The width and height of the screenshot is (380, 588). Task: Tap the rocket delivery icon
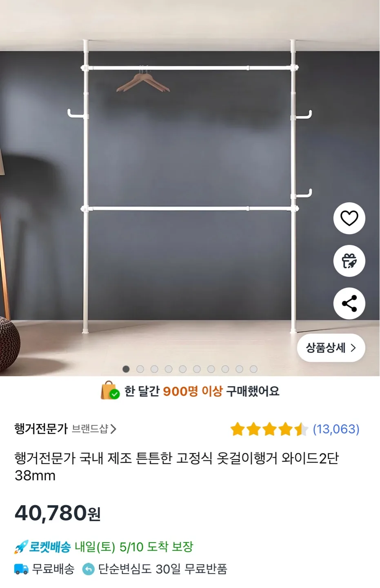click(21, 547)
